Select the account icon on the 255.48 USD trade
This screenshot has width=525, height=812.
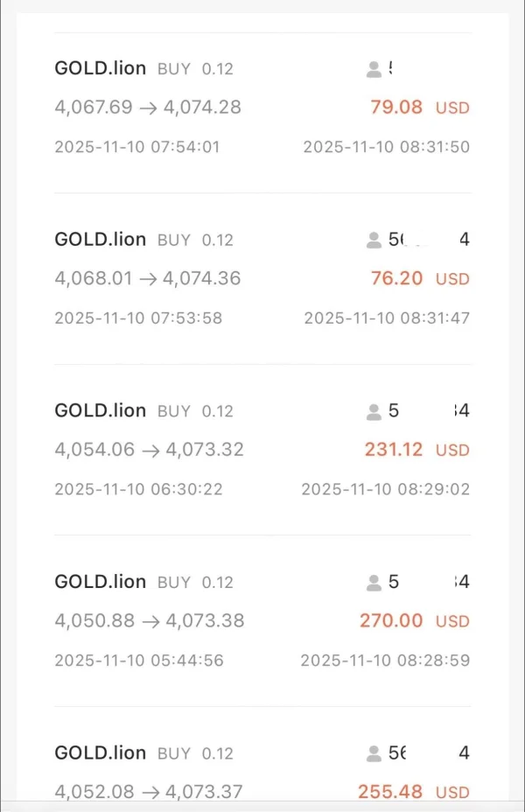pos(374,753)
